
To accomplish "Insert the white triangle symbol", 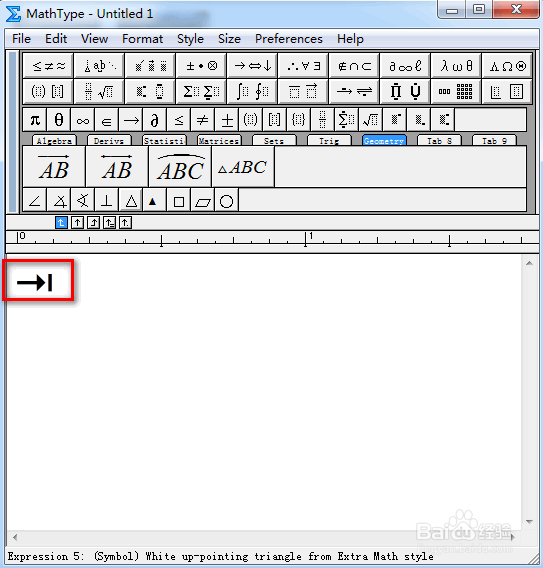I will coord(130,200).
